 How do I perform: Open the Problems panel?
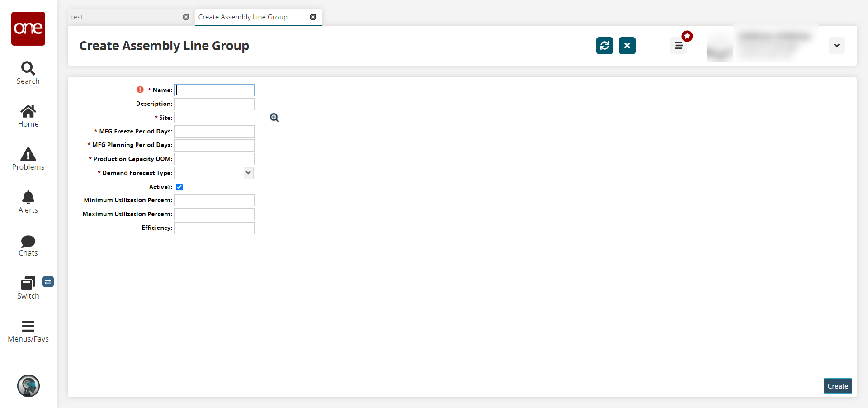pyautogui.click(x=28, y=159)
